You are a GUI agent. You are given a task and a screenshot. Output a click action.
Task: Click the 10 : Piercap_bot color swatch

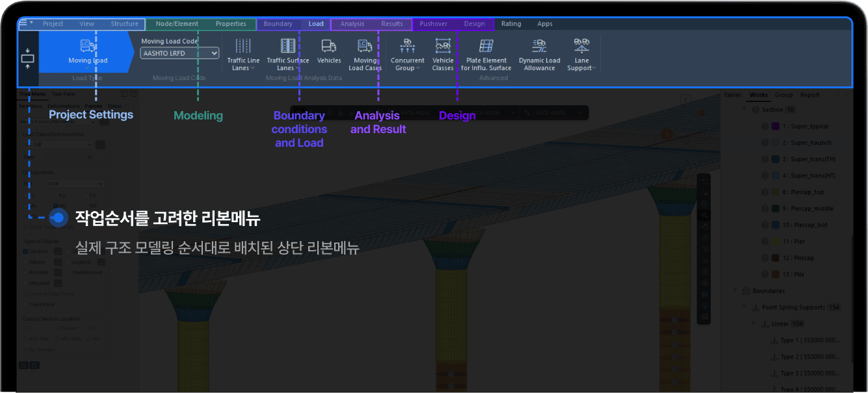click(775, 225)
